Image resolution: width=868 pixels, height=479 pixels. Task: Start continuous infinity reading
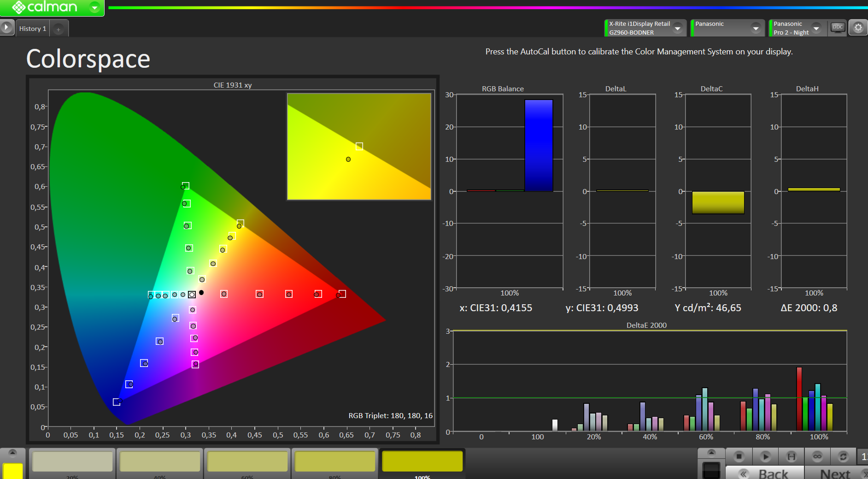[x=817, y=456]
